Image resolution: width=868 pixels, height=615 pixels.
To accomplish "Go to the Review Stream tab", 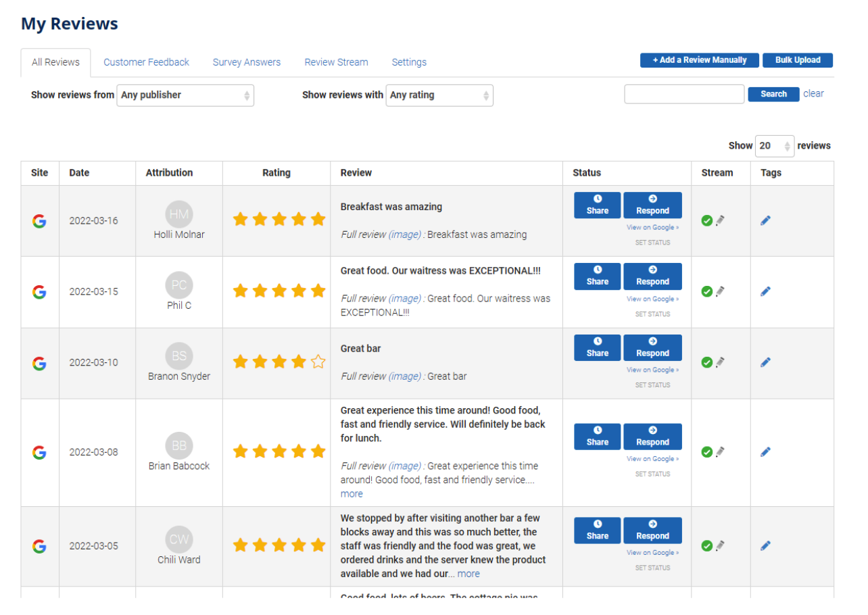I will 336,62.
